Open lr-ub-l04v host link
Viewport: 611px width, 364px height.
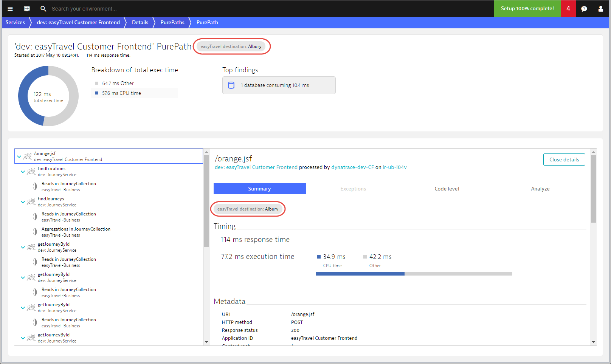click(x=395, y=167)
